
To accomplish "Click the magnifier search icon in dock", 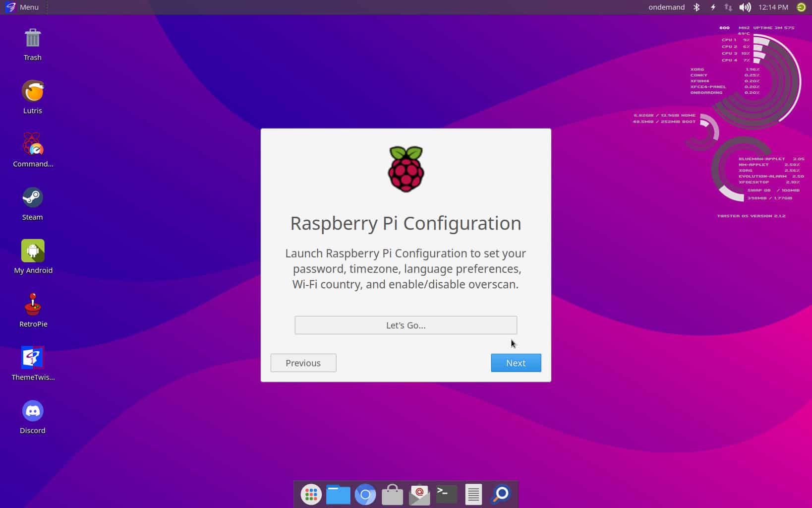I will coord(501,494).
